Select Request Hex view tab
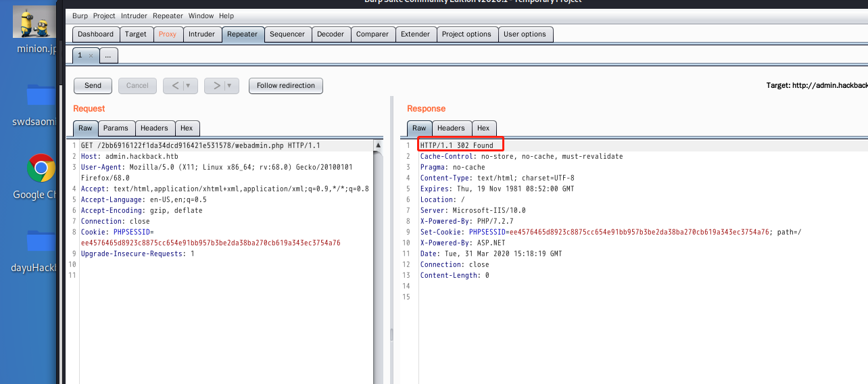The width and height of the screenshot is (868, 384). pyautogui.click(x=187, y=128)
